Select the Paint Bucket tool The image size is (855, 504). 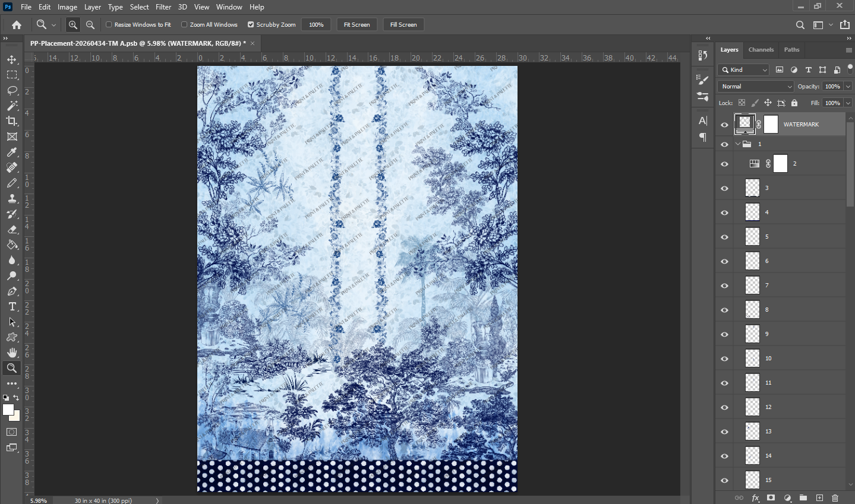(x=12, y=245)
